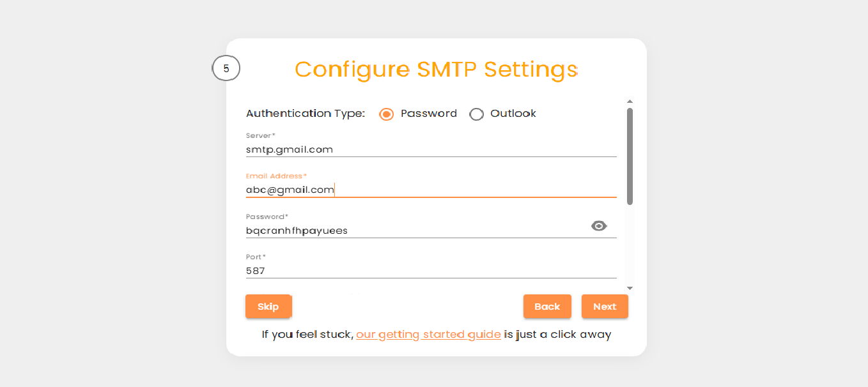
Task: Click the orange Email Address* label
Action: [276, 176]
